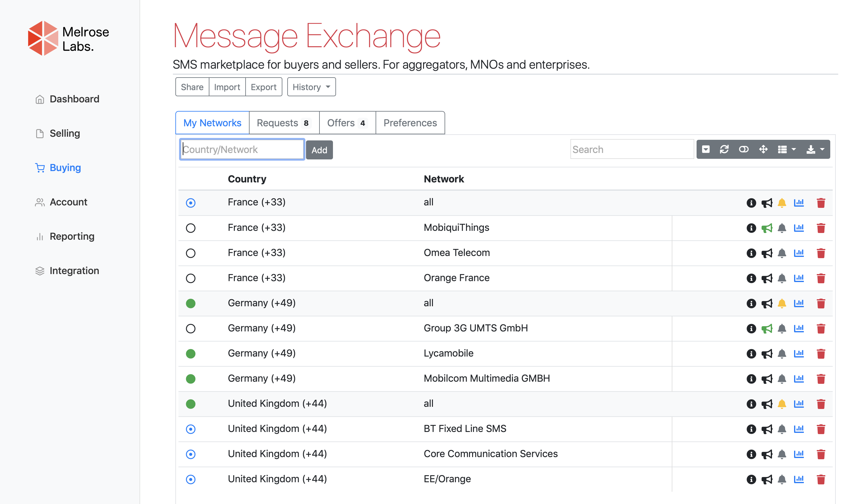Screen dimensions: 856x504
Task: Open the columns list dropdown in toolbar
Action: click(x=786, y=149)
